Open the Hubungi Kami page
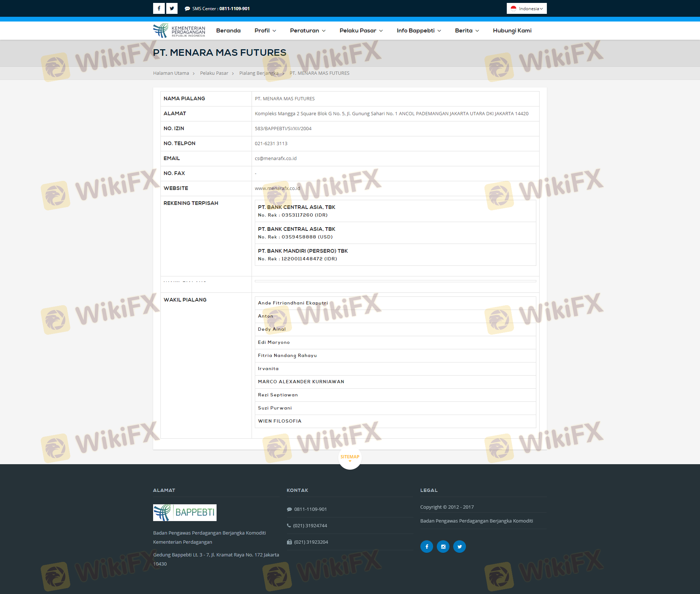 pos(512,31)
